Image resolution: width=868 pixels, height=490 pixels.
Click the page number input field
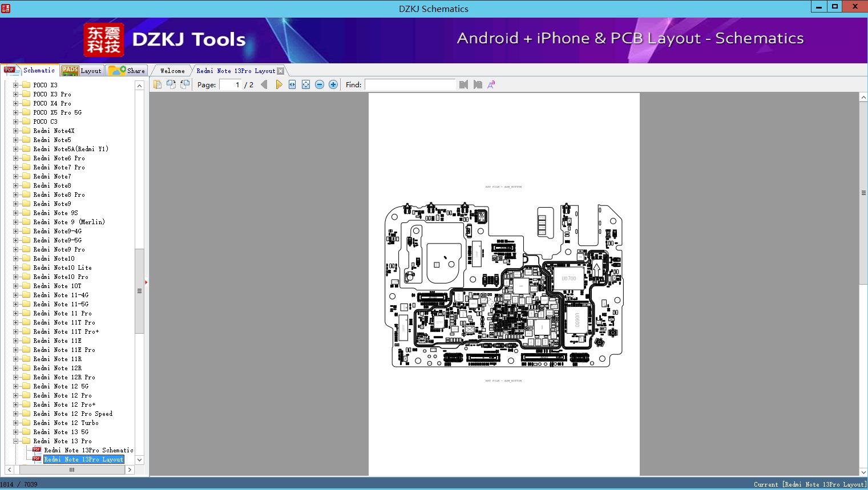pyautogui.click(x=230, y=84)
